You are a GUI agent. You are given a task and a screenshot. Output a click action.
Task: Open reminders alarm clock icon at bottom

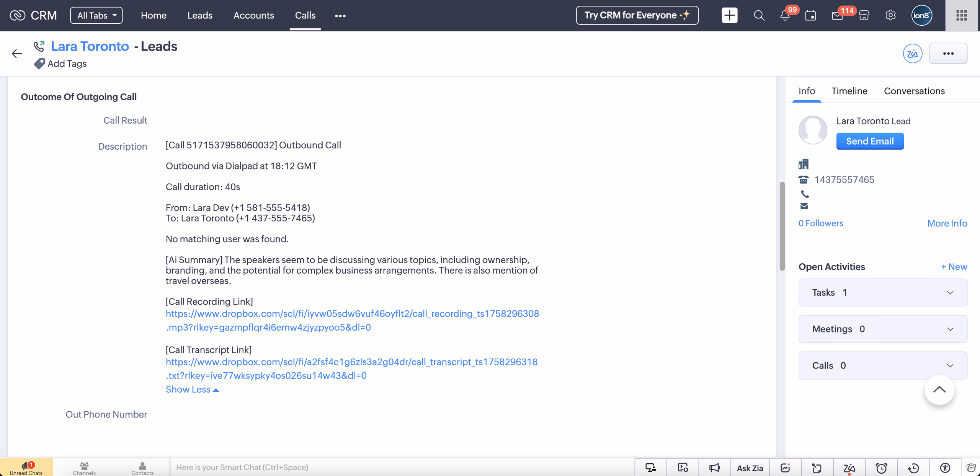coord(882,467)
